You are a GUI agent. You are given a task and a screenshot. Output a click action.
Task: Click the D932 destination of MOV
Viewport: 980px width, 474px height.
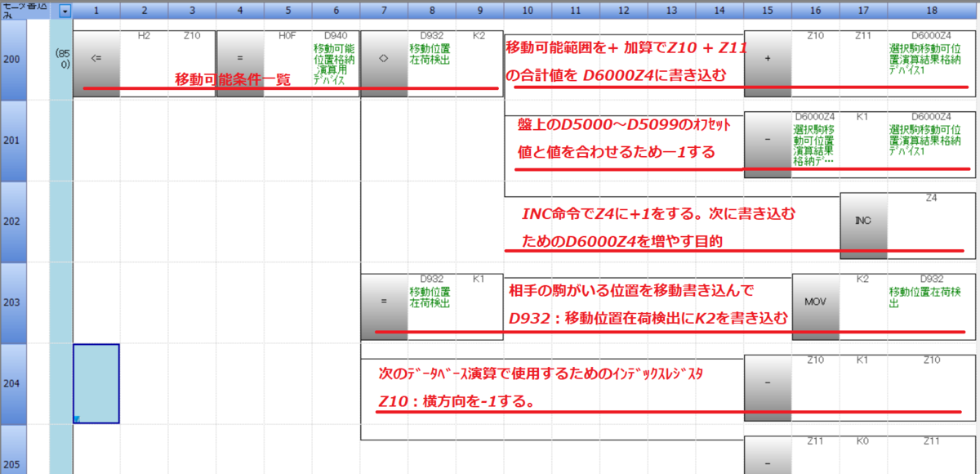click(932, 279)
